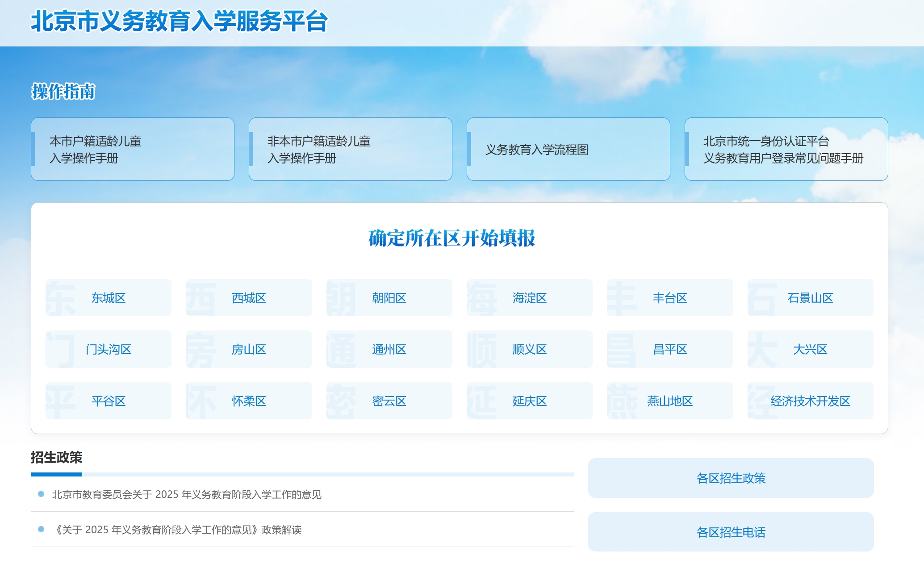Pick the 大兴区 district tile
The width and height of the screenshot is (924, 564).
click(x=810, y=349)
